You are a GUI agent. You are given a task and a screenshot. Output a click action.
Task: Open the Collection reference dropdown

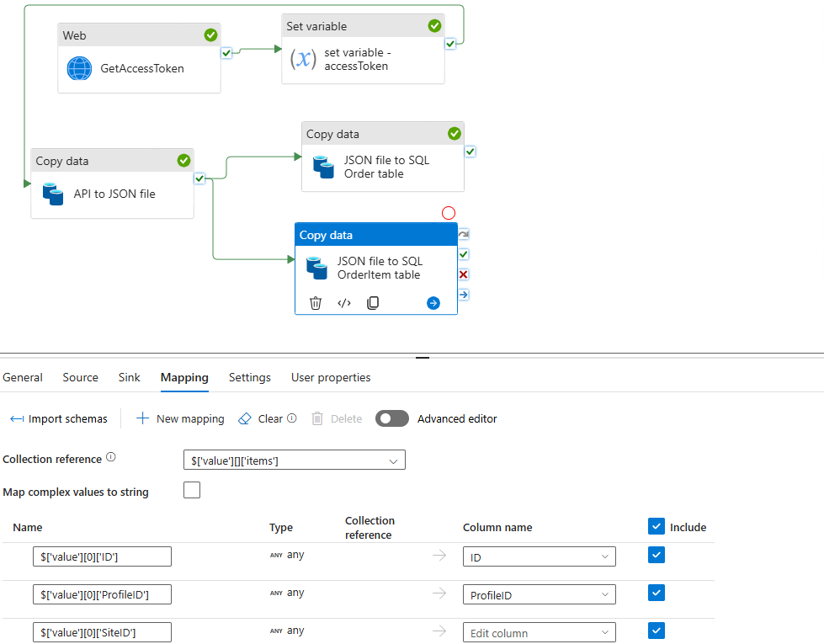(x=295, y=460)
